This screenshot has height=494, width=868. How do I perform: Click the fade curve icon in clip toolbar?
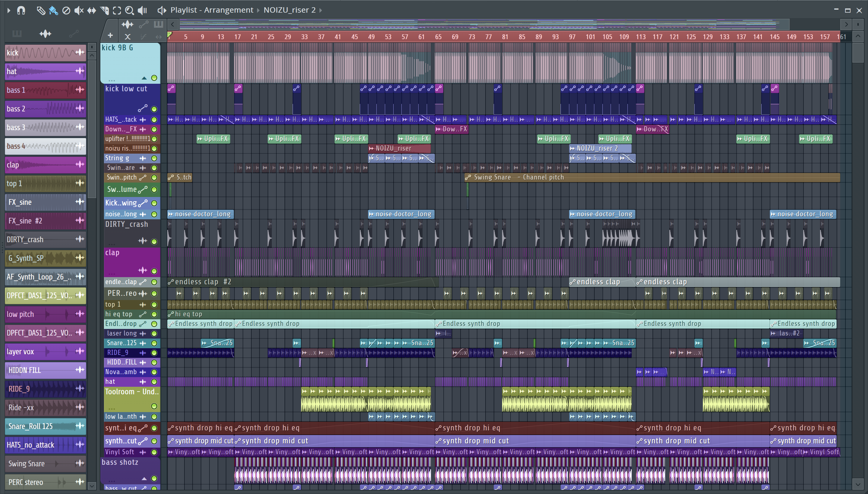143,36
